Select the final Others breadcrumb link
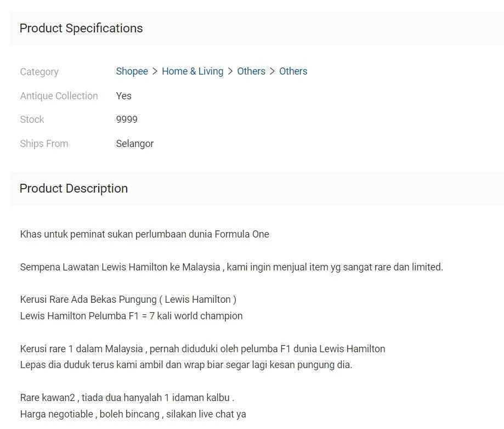 point(293,71)
